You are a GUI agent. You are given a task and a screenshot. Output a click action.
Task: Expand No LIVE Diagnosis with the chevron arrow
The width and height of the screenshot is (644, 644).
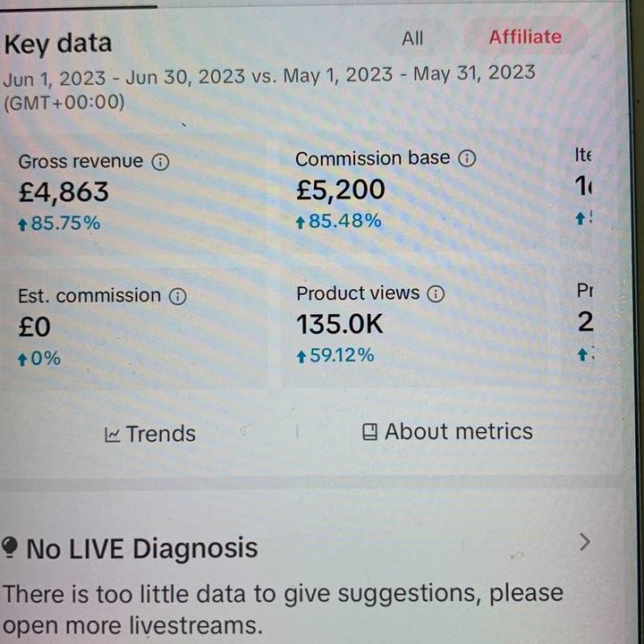coord(584,541)
